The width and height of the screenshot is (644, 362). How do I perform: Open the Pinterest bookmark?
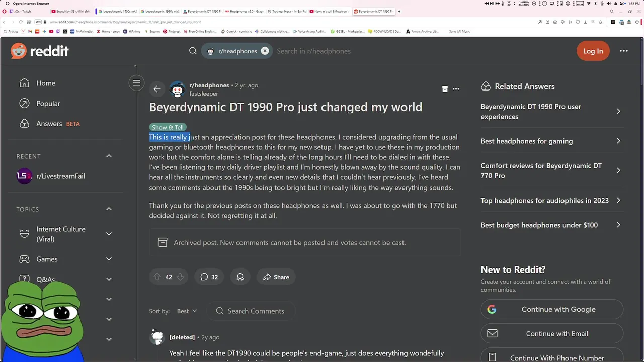point(172,31)
